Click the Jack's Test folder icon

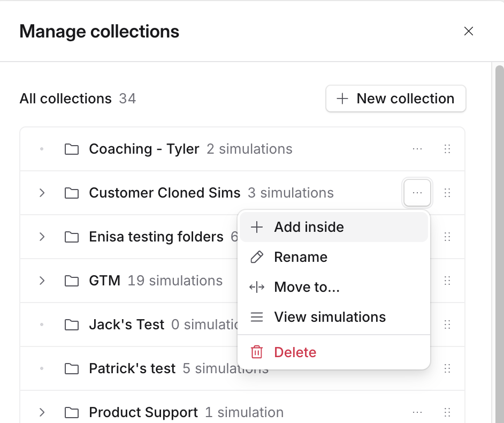click(72, 325)
